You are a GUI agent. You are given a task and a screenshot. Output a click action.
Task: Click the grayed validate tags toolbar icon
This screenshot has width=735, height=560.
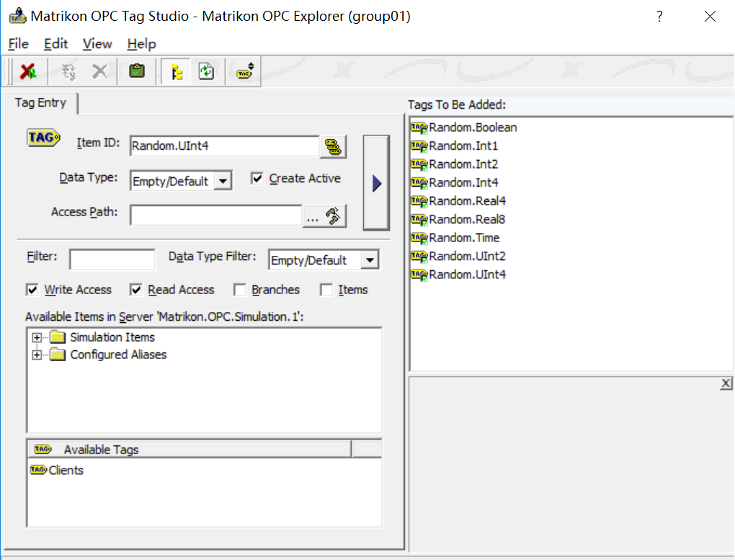click(68, 72)
